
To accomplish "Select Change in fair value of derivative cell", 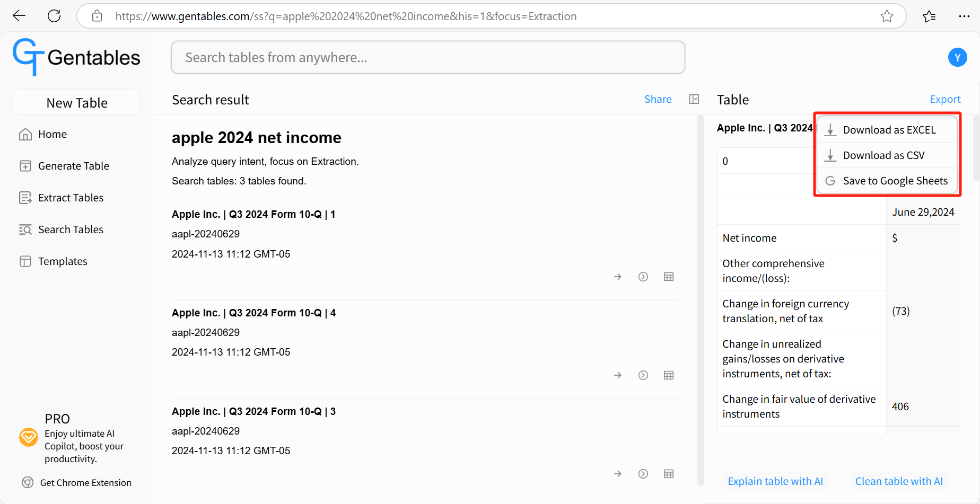I will point(801,406).
